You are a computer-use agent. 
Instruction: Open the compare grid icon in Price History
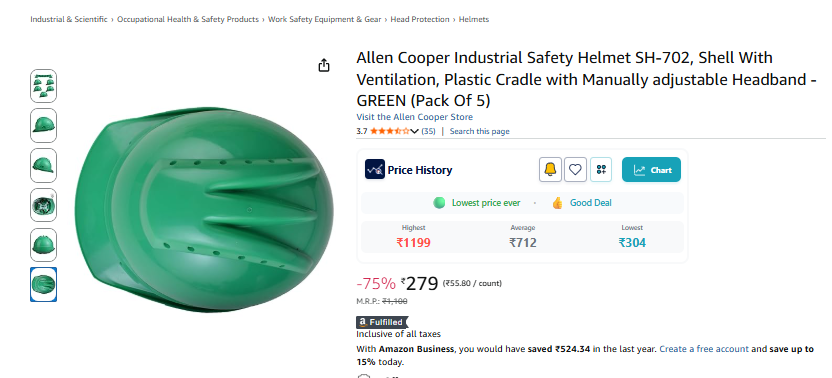click(x=601, y=170)
